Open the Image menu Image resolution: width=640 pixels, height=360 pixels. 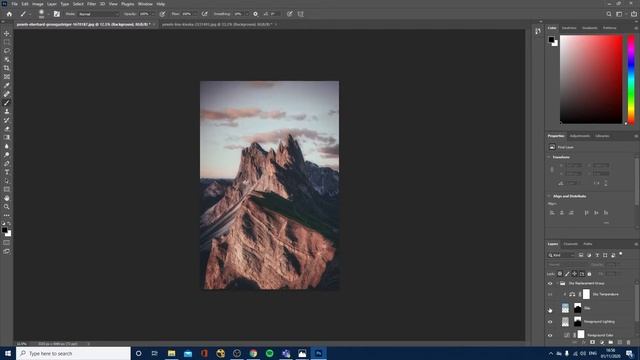[x=38, y=4]
